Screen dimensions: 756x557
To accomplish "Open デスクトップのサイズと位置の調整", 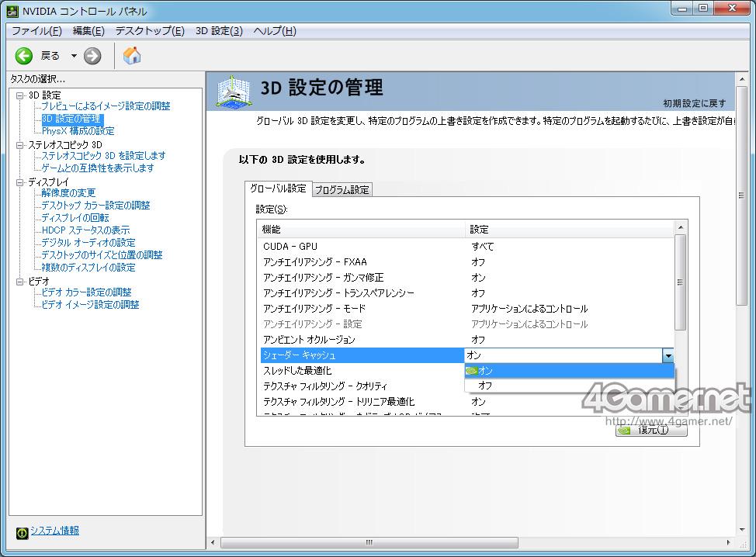I will [102, 255].
